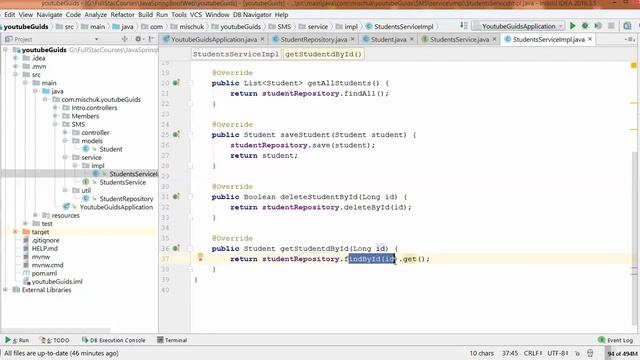Click the yellow inspection indicator at top of scrollbar
The image size is (640, 360).
coord(633,65)
